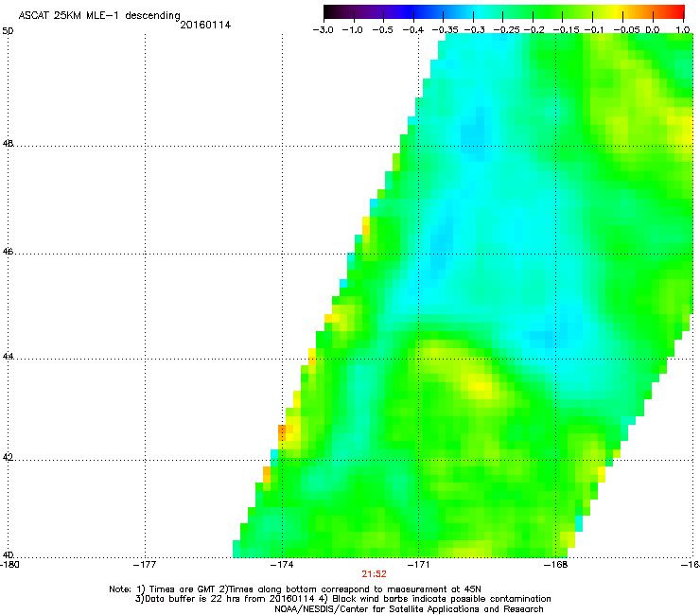Click the color bar label -0.05
The image size is (700, 615).
(626, 30)
